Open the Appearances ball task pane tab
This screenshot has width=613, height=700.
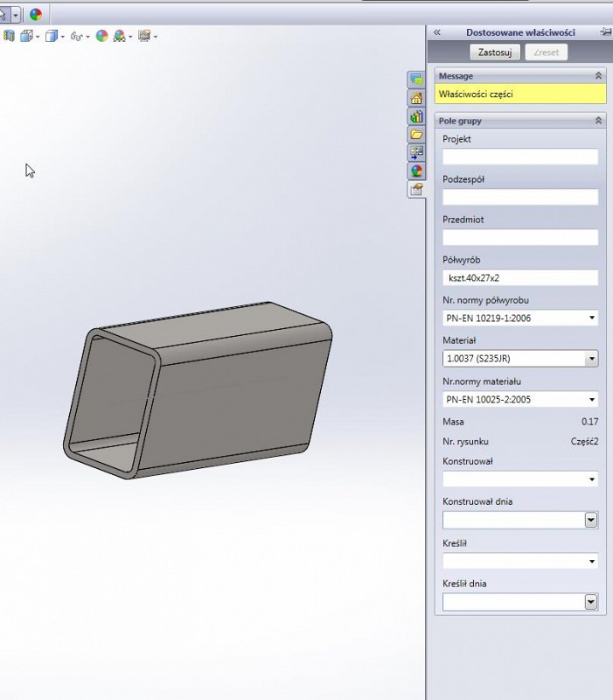point(416,171)
